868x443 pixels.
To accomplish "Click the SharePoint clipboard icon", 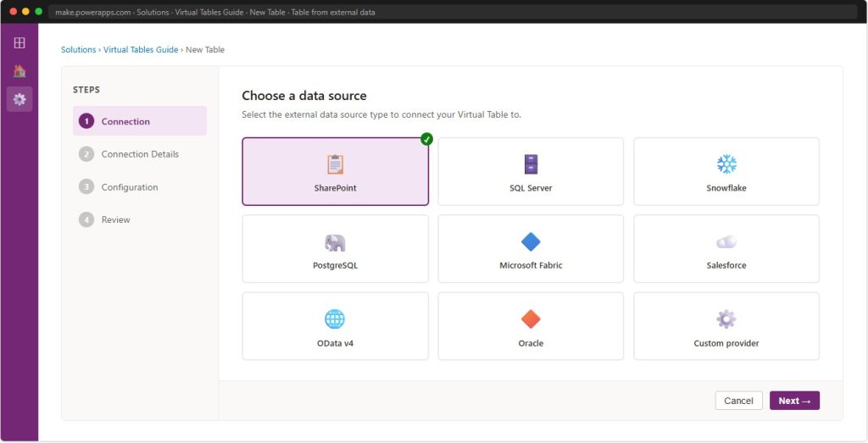I will click(335, 164).
